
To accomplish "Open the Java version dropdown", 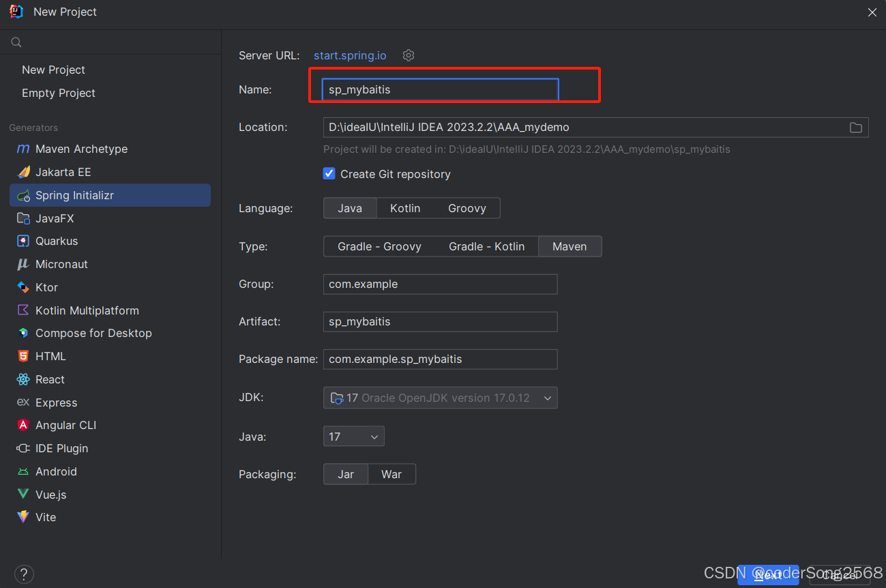I will coord(354,437).
